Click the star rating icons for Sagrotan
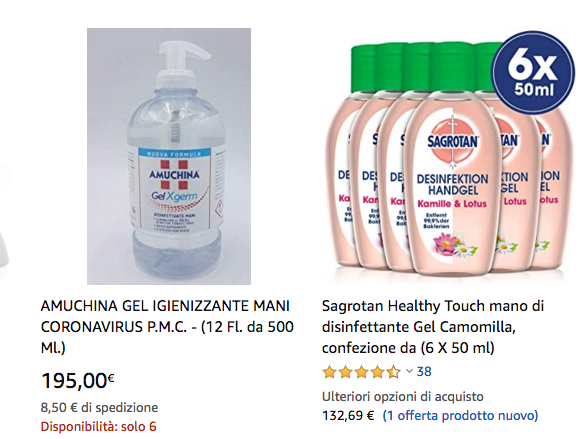The height and width of the screenshot is (439, 579). coord(361,372)
